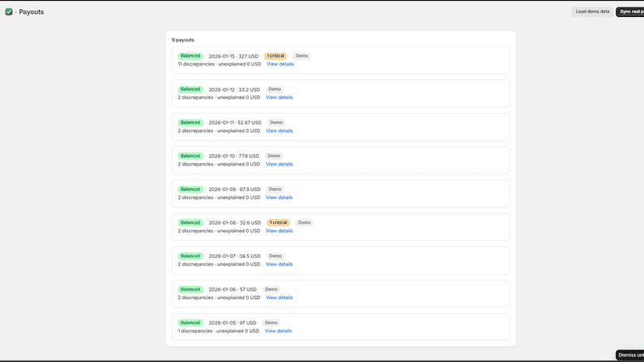
Task: Open the Payouts breadcrumb title
Action: (31, 12)
